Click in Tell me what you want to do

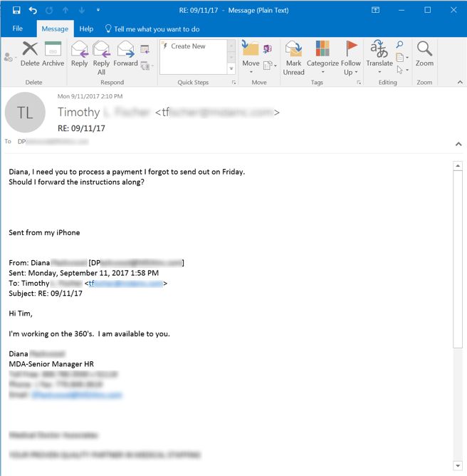157,29
